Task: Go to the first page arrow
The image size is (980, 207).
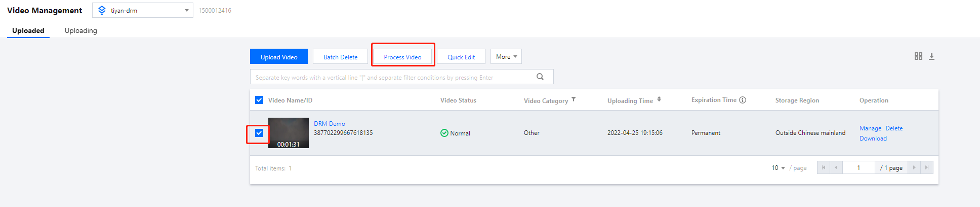Action: click(x=824, y=167)
